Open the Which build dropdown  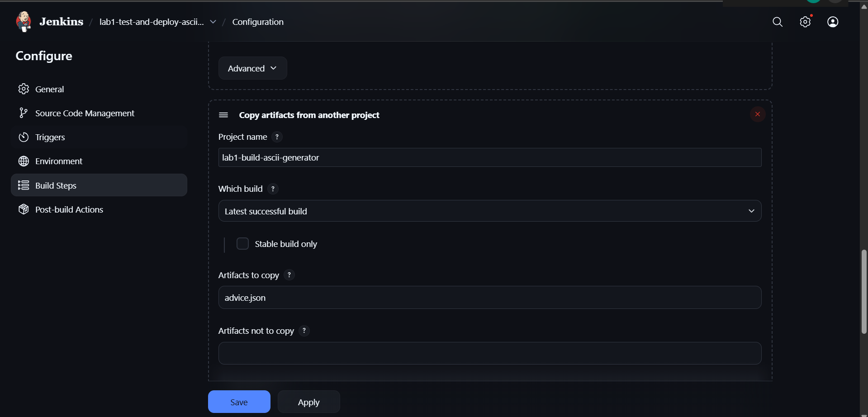pyautogui.click(x=489, y=211)
